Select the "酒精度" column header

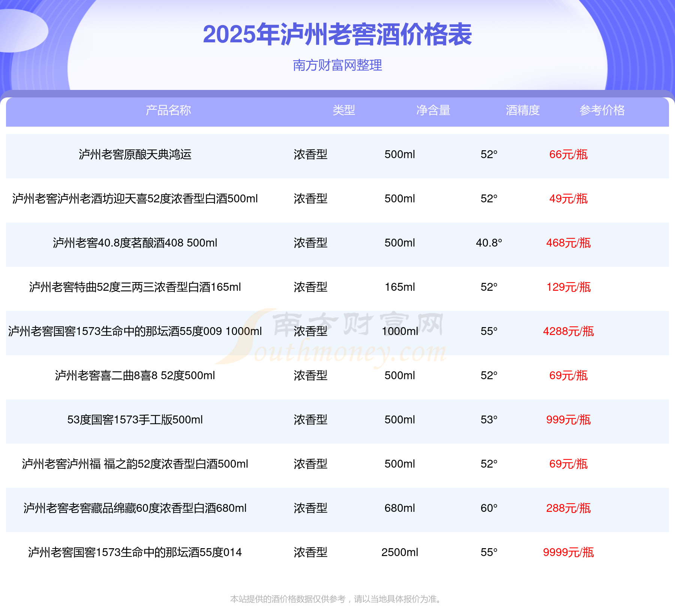[523, 110]
